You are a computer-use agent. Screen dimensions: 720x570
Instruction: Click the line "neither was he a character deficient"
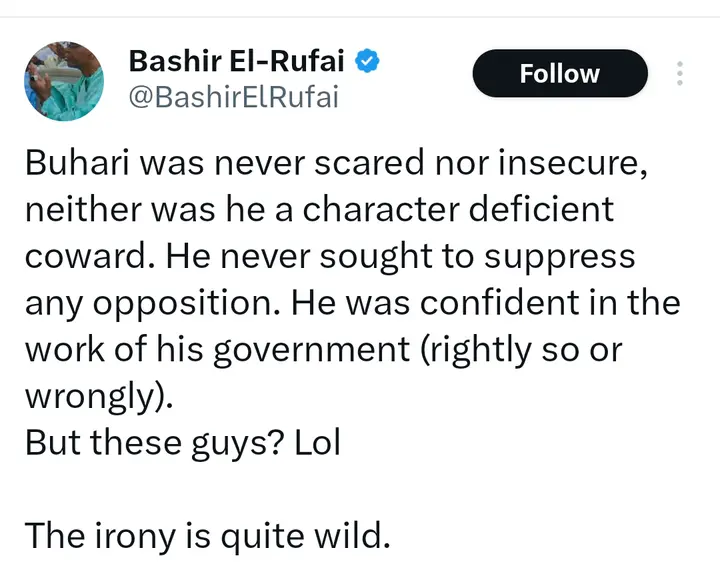pos(320,211)
